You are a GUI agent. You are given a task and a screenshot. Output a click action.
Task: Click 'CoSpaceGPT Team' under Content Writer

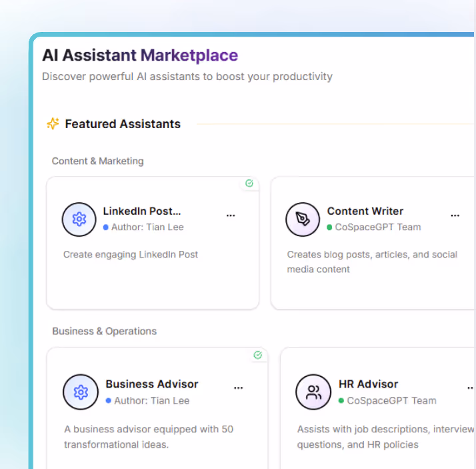pyautogui.click(x=378, y=227)
